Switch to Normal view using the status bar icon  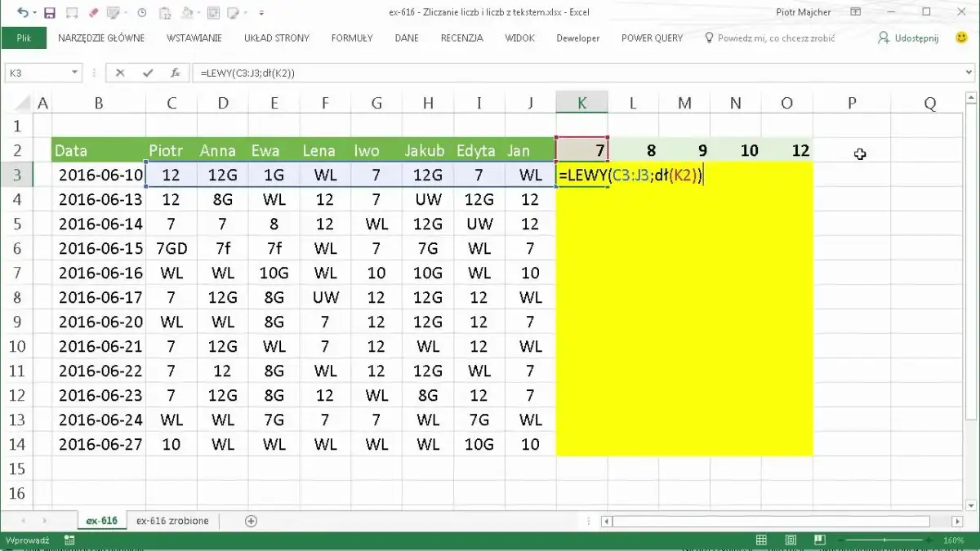[761, 540]
